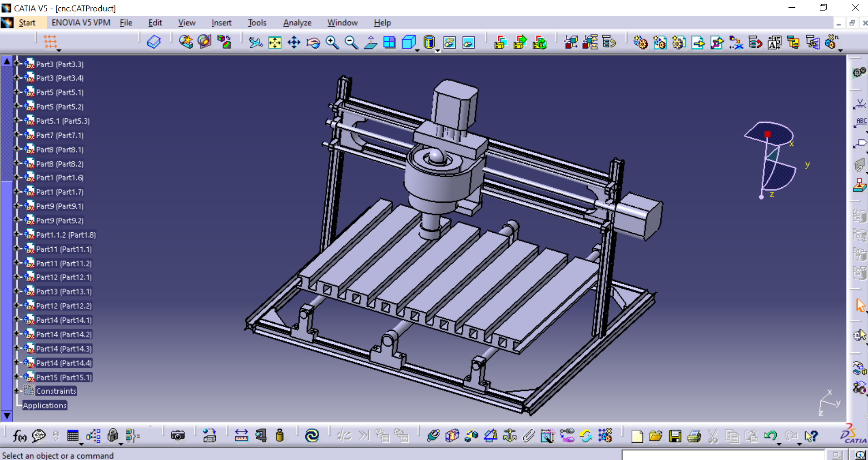
Task: Select Part14 (Part14.3) in the tree
Action: (64, 349)
